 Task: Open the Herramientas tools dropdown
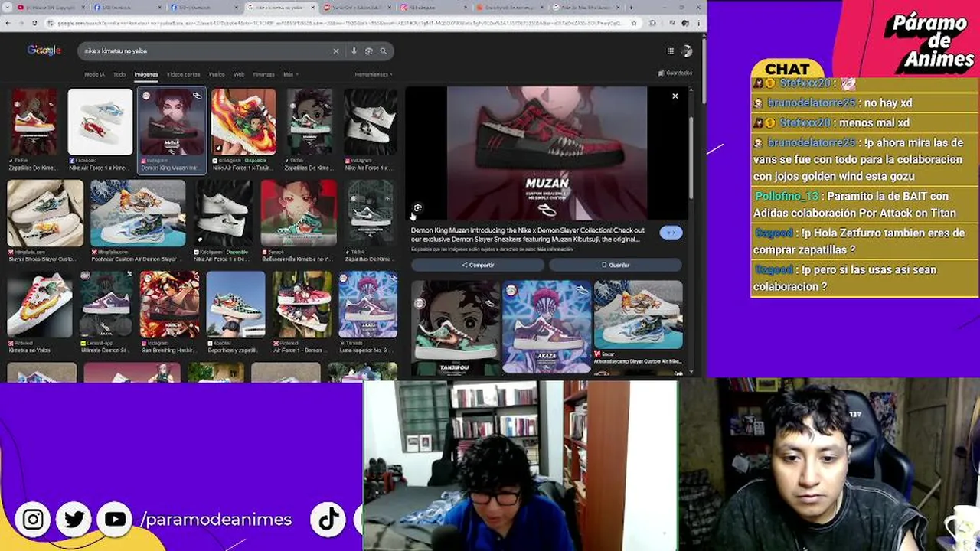pyautogui.click(x=374, y=74)
